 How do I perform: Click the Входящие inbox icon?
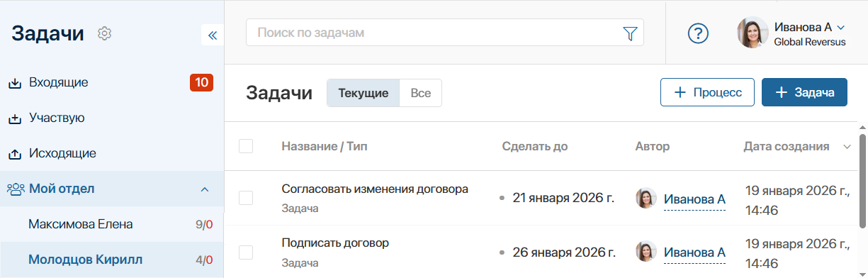15,83
